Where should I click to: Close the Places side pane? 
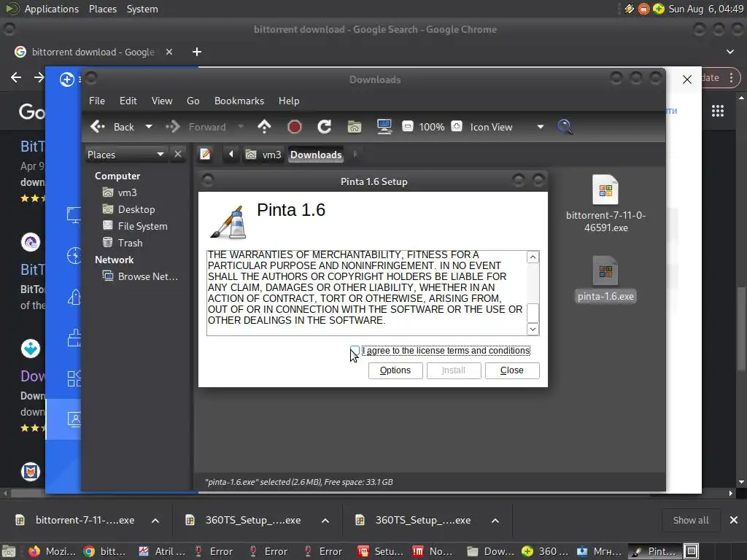click(x=178, y=155)
